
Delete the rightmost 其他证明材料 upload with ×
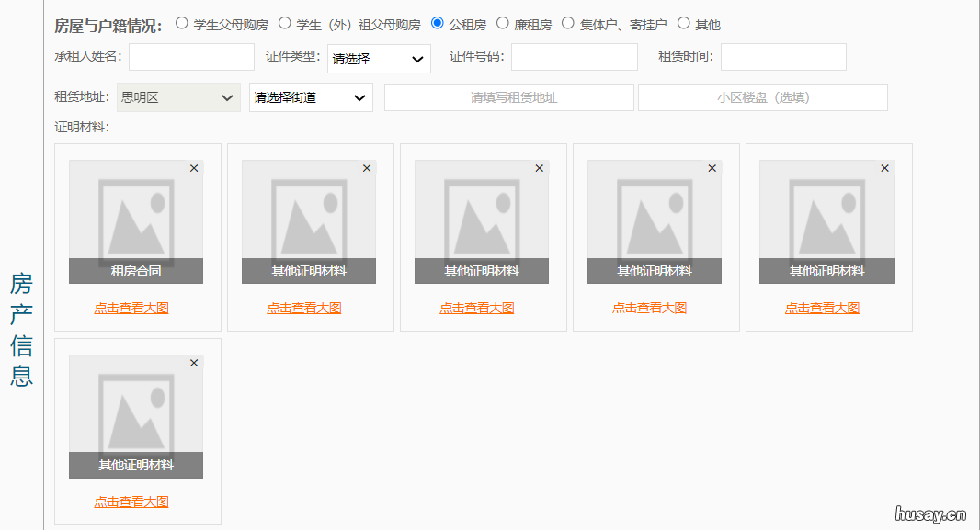(884, 168)
